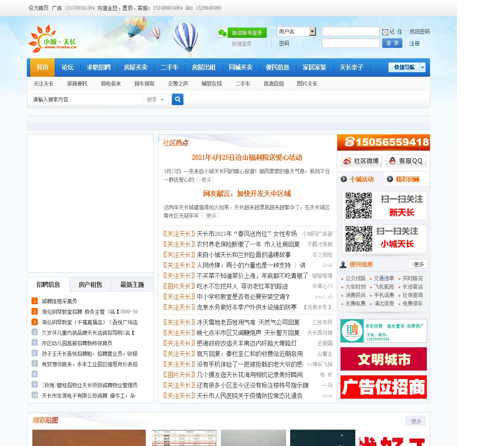Click the 小城天长 QR code image
The height and width of the screenshot is (446, 504).
(x=358, y=239)
